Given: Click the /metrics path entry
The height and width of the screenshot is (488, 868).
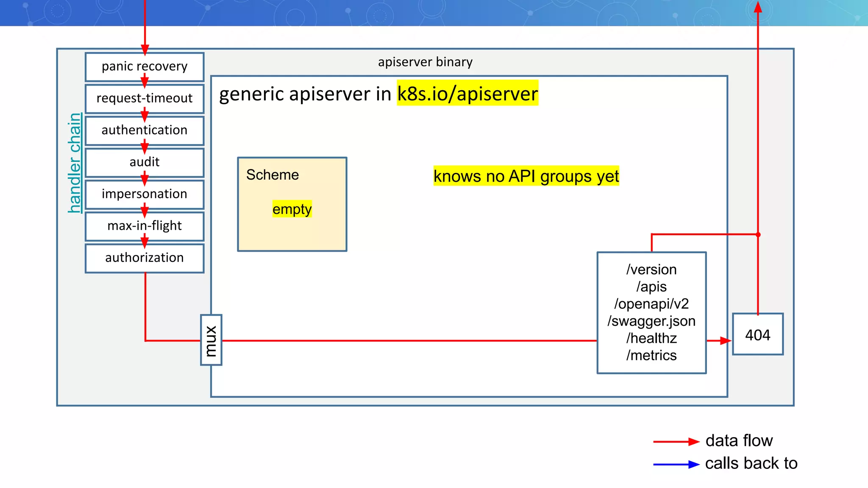Looking at the screenshot, I should [x=651, y=355].
